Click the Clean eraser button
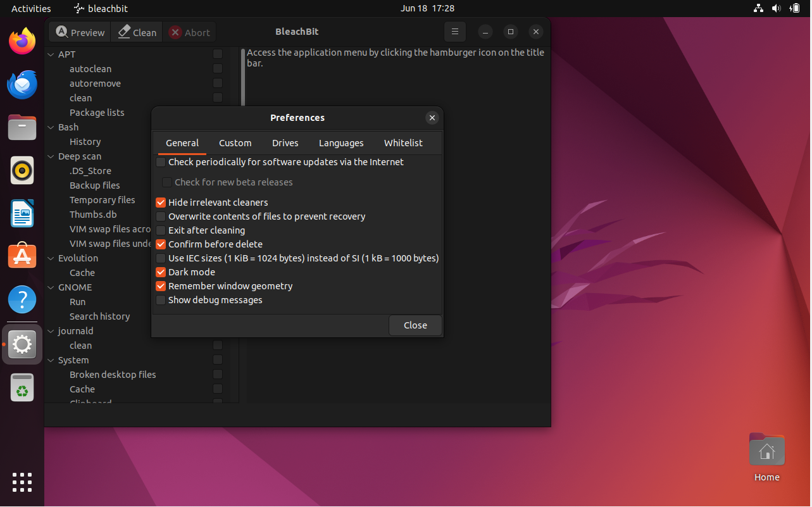The image size is (812, 507). click(x=137, y=32)
